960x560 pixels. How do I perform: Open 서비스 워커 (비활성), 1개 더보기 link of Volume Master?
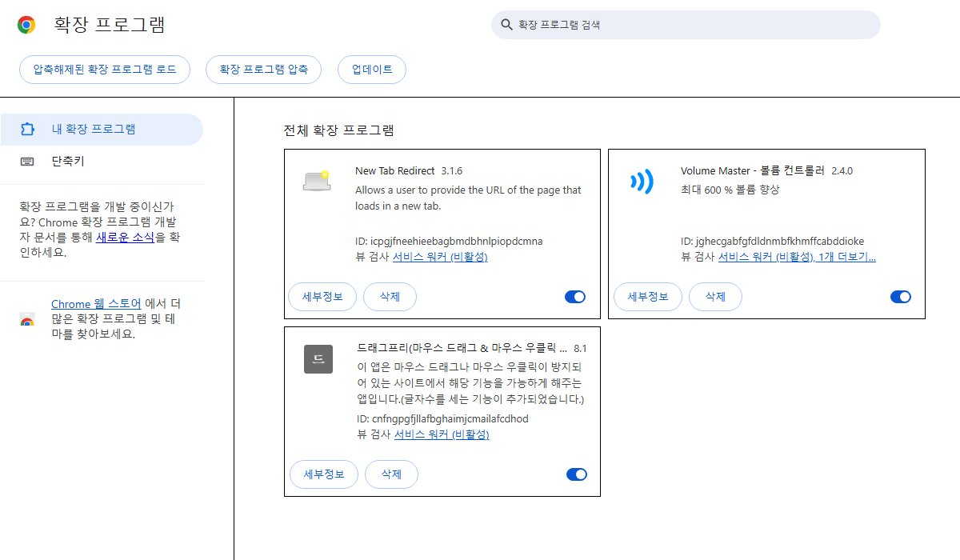point(797,257)
